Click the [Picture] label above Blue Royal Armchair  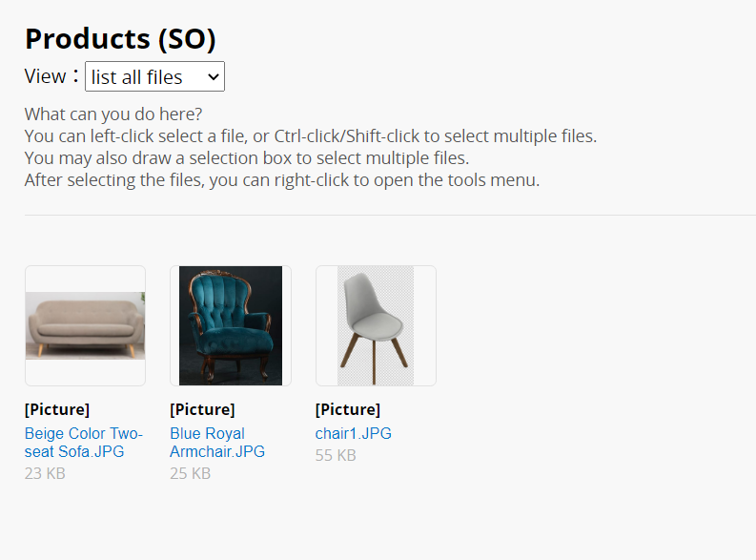click(x=202, y=409)
